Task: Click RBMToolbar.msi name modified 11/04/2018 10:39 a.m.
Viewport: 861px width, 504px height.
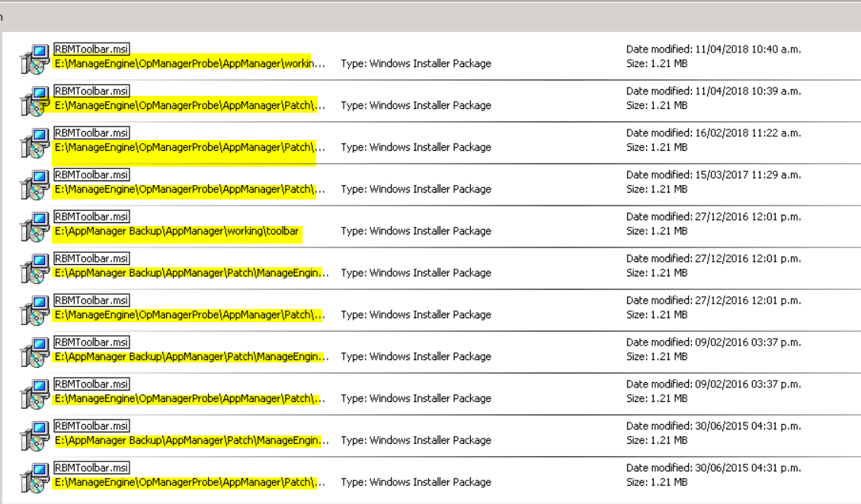Action: (x=91, y=91)
